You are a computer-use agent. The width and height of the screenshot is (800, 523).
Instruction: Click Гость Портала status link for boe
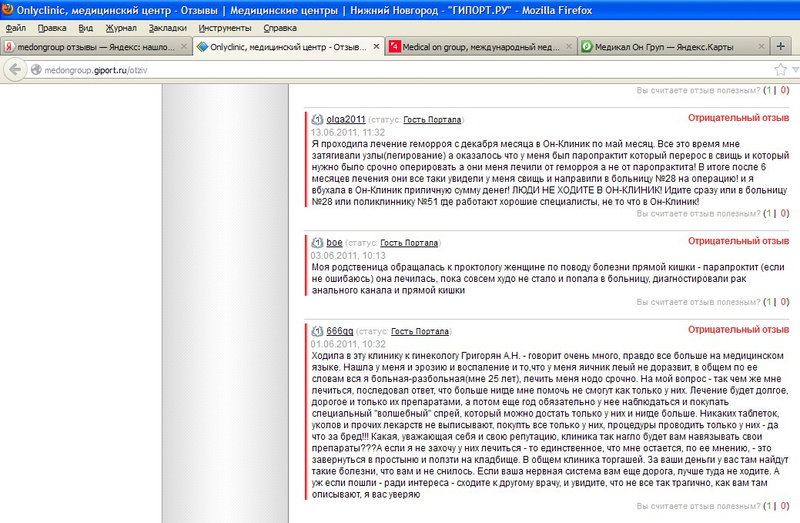pyautogui.click(x=409, y=243)
